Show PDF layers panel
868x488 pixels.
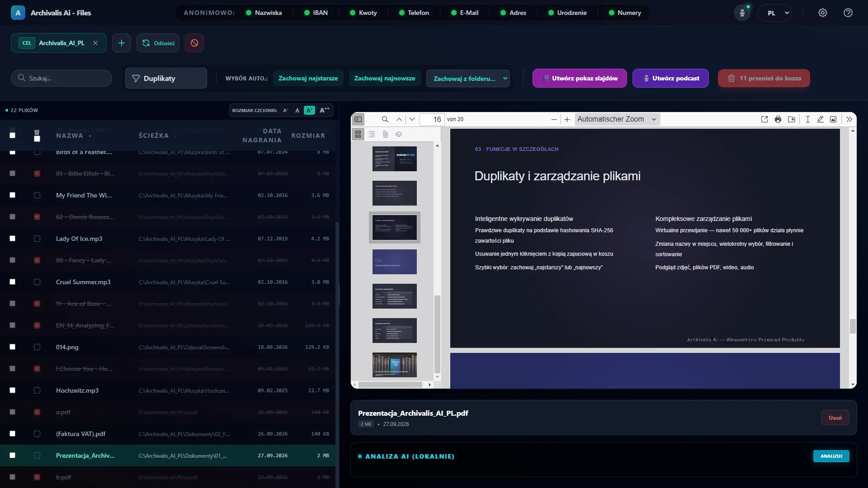pos(399,134)
